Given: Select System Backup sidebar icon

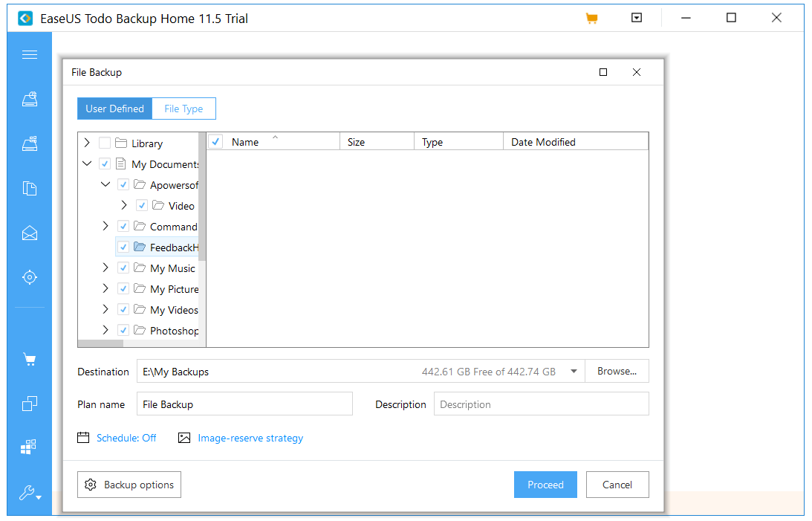Looking at the screenshot, I should [x=30, y=143].
